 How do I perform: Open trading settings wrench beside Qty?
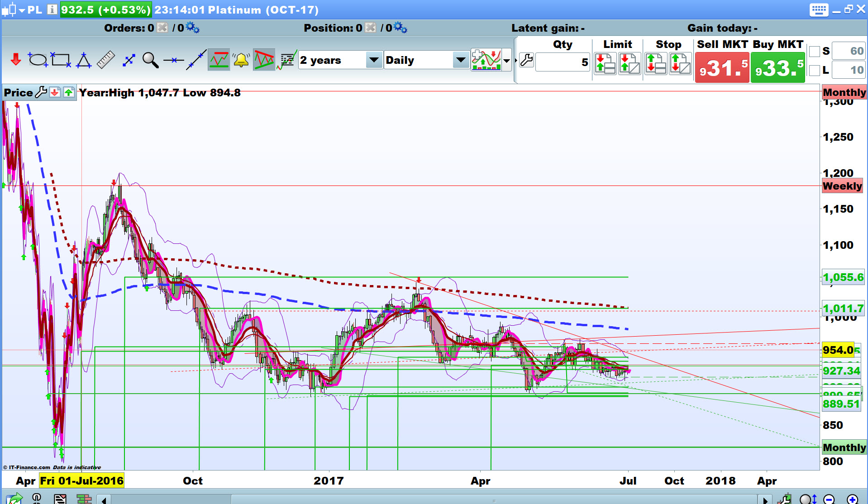tap(526, 60)
